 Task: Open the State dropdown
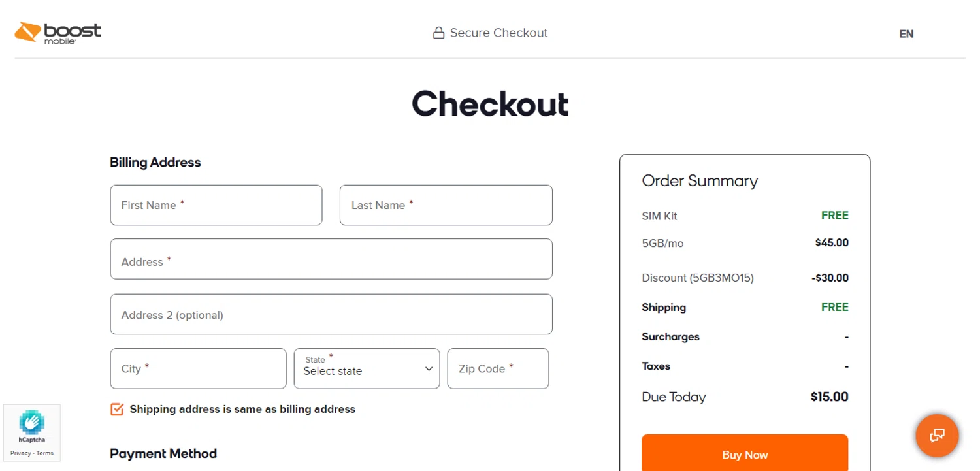(x=367, y=369)
